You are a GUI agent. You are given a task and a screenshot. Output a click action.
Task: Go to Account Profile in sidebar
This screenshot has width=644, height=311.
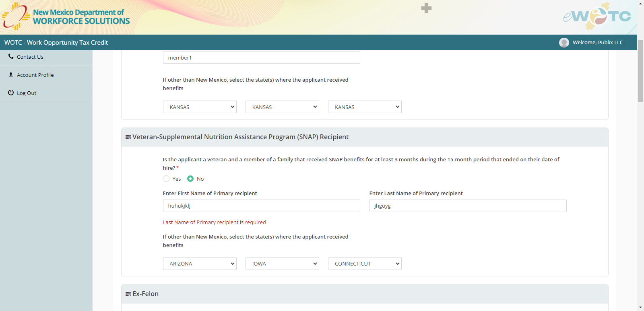(x=35, y=75)
